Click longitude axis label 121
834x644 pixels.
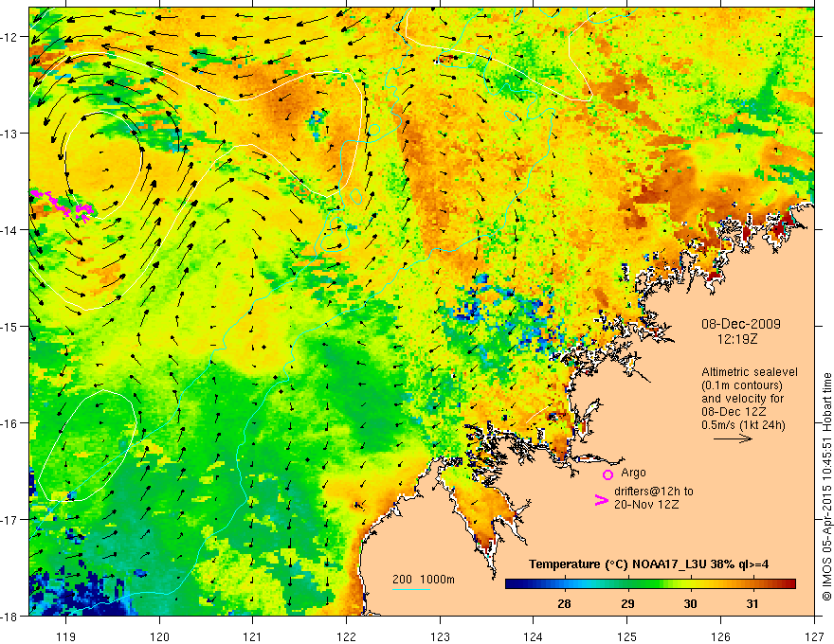pos(253,636)
